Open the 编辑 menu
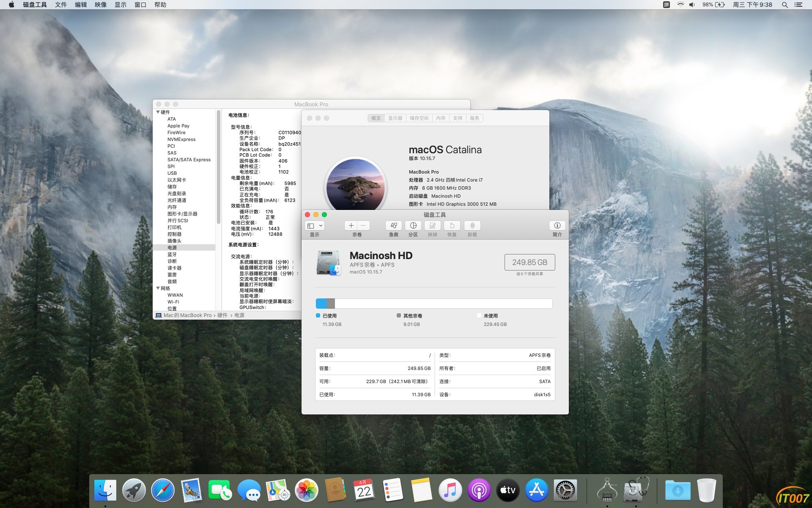 [x=81, y=5]
